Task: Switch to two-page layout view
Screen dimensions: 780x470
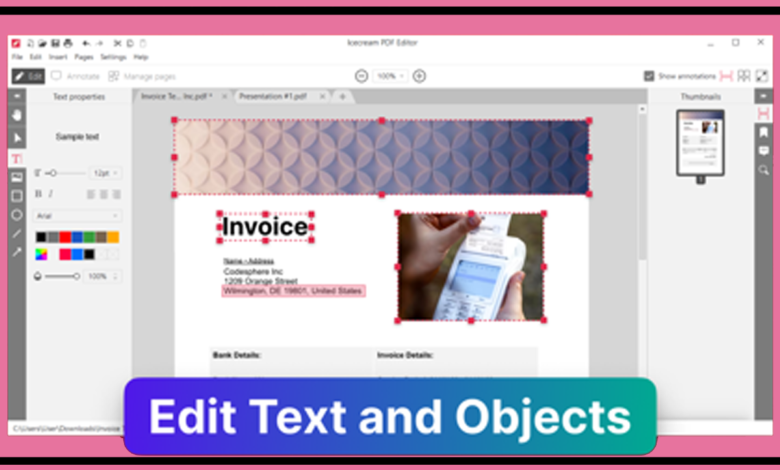Action: (744, 76)
